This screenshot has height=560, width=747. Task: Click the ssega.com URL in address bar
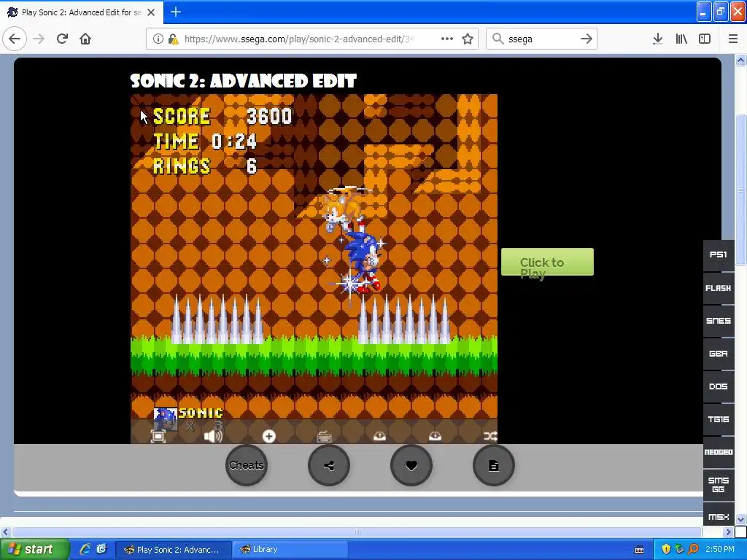298,39
